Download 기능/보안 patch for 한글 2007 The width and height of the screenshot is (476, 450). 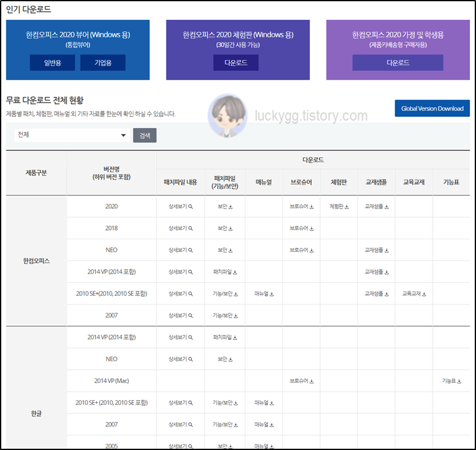click(225, 425)
